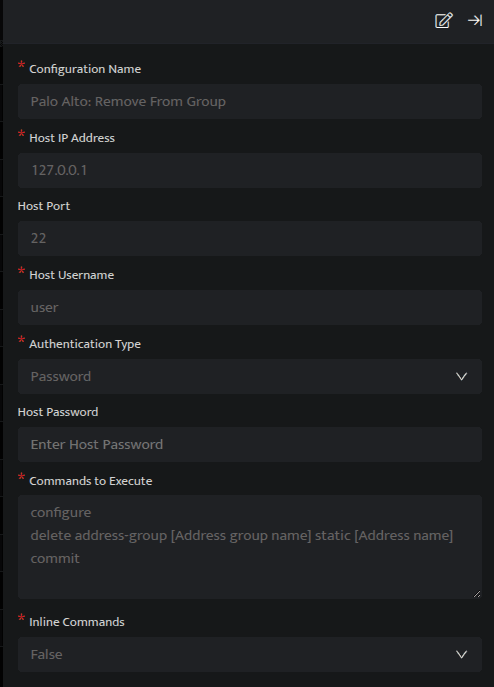Screen dimensions: 494x687
Task: Focus the Configuration Name input field
Action: 250,102
